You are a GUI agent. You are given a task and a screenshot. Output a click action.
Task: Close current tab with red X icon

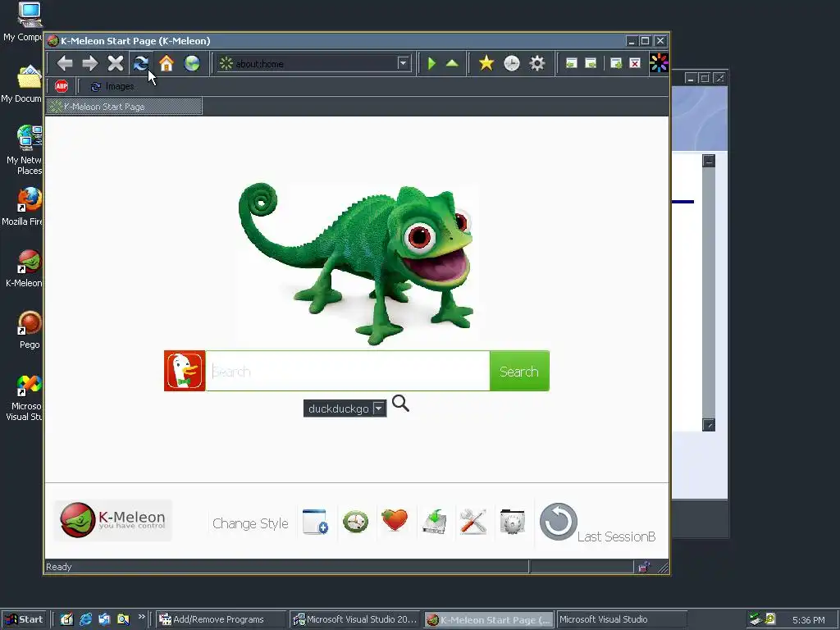pyautogui.click(x=635, y=63)
